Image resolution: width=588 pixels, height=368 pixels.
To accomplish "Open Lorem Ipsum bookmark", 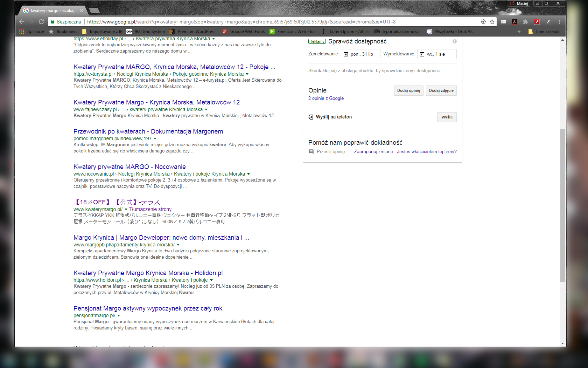I will 346,32.
